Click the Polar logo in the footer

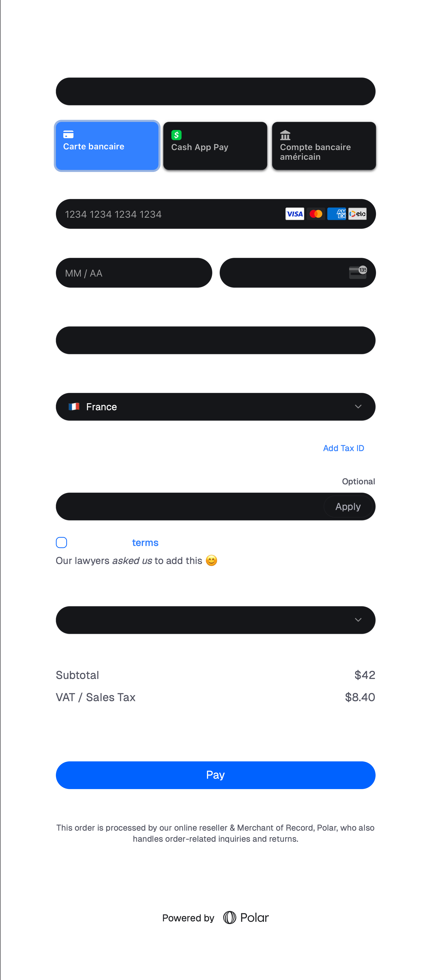point(246,918)
